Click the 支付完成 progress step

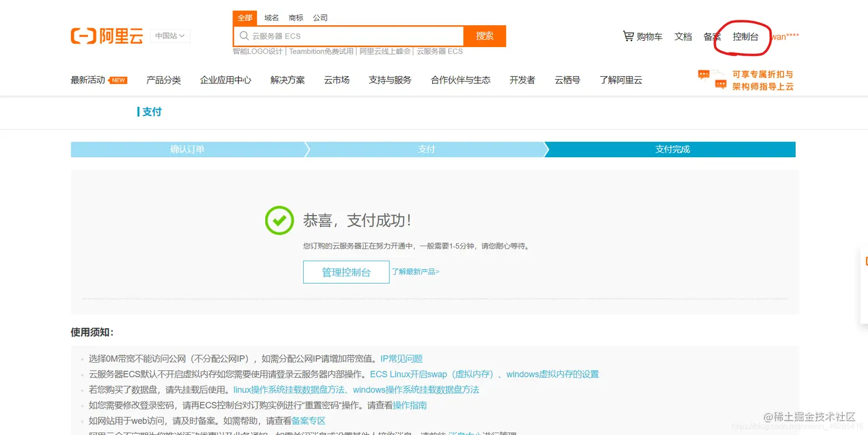click(x=672, y=149)
